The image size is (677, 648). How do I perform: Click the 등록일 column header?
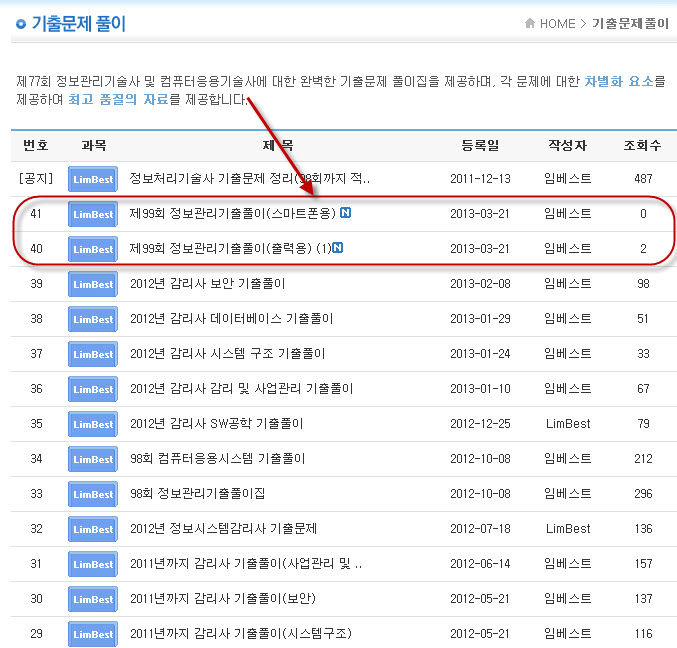(480, 145)
